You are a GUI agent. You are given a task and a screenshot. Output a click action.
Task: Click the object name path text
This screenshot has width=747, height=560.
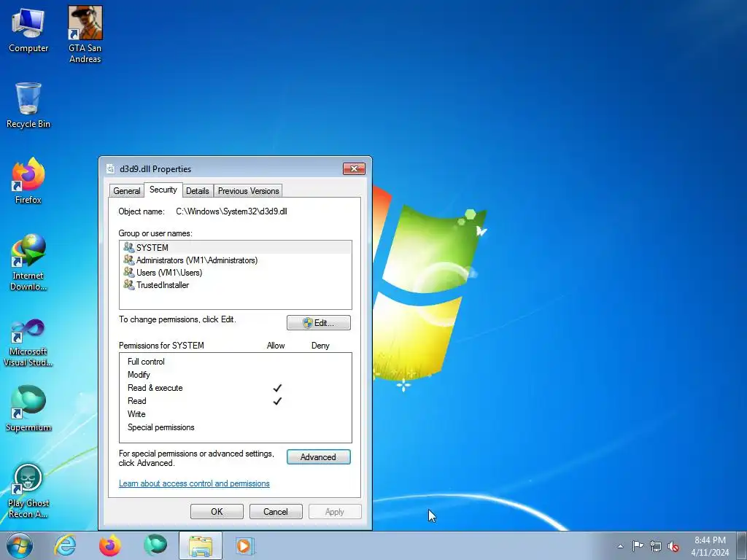(x=231, y=211)
